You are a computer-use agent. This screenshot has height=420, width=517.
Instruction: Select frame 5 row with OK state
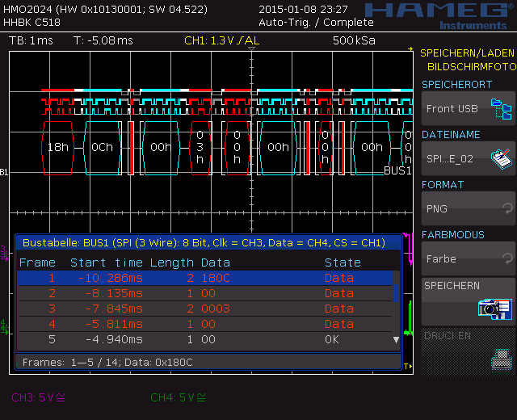(x=204, y=339)
